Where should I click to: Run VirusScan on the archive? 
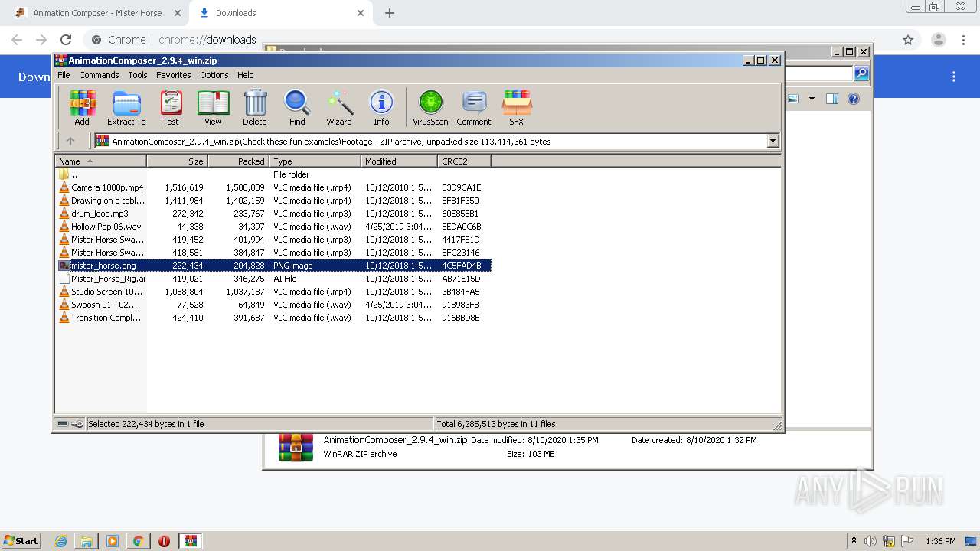click(x=430, y=107)
